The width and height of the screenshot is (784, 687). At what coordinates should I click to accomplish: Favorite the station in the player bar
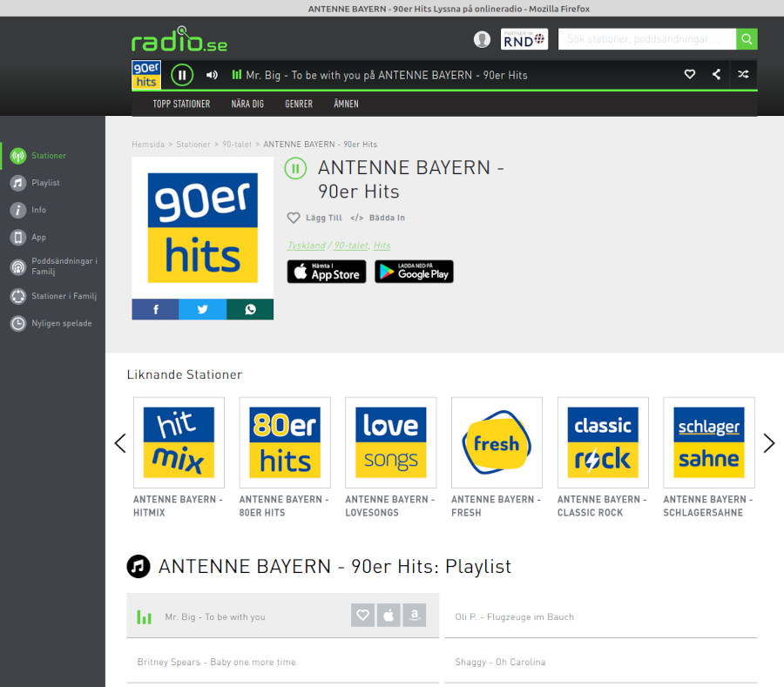[690, 74]
